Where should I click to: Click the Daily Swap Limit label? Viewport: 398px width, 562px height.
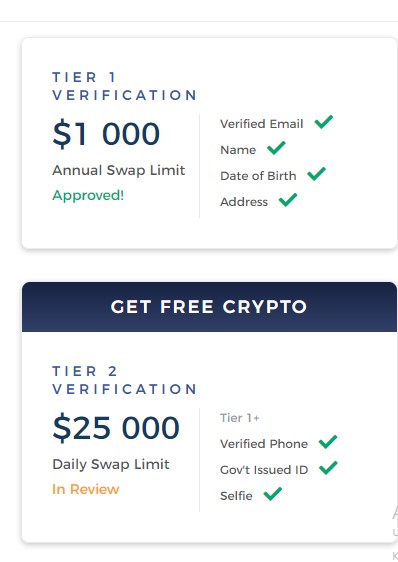[x=111, y=464]
